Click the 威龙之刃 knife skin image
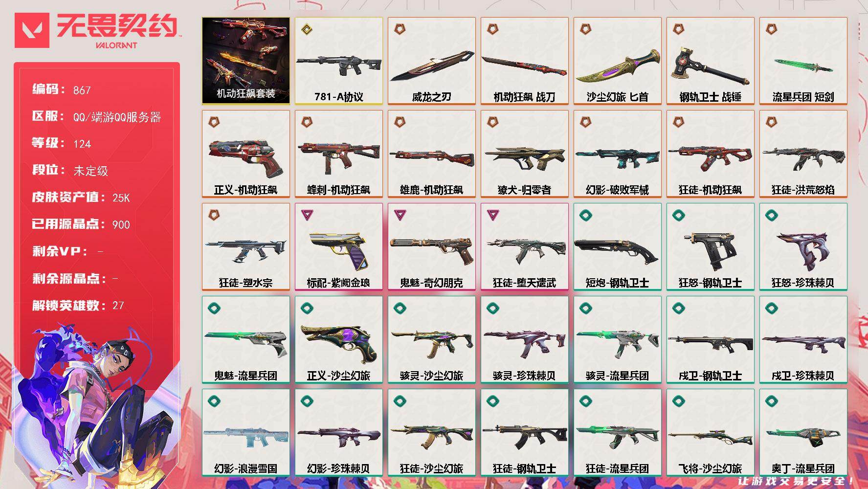Viewport: 868px width, 489px height. (432, 66)
